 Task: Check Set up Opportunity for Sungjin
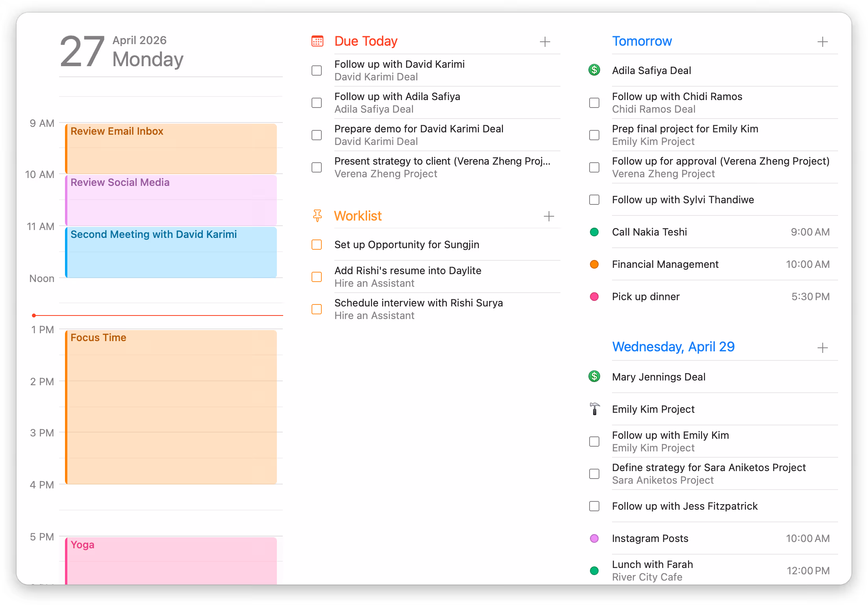pyautogui.click(x=317, y=245)
